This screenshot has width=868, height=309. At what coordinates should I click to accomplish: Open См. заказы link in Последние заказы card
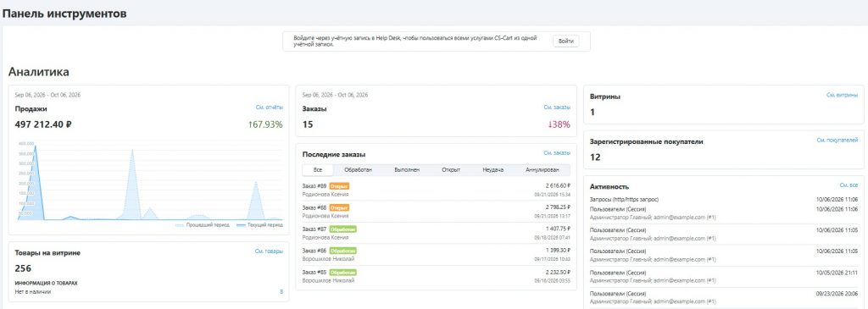[x=557, y=153]
